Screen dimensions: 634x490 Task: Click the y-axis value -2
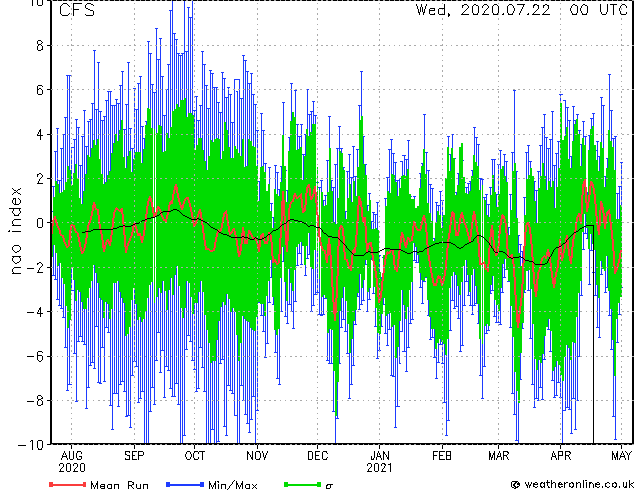35,267
